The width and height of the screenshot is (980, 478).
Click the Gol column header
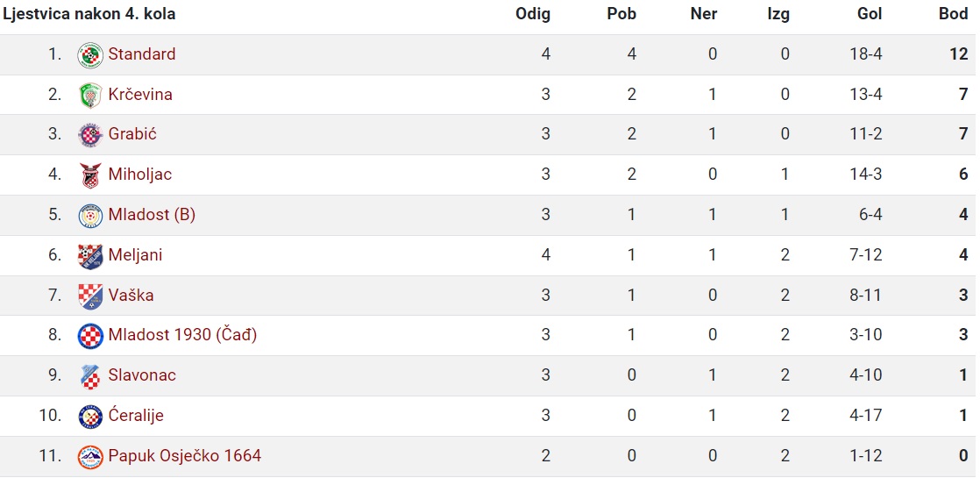tap(870, 14)
